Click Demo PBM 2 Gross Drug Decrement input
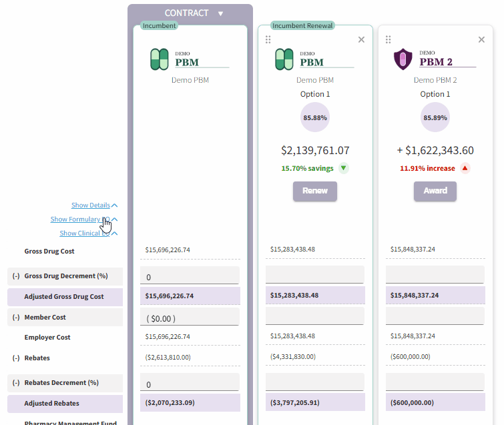This screenshot has width=504, height=425. coord(435,275)
